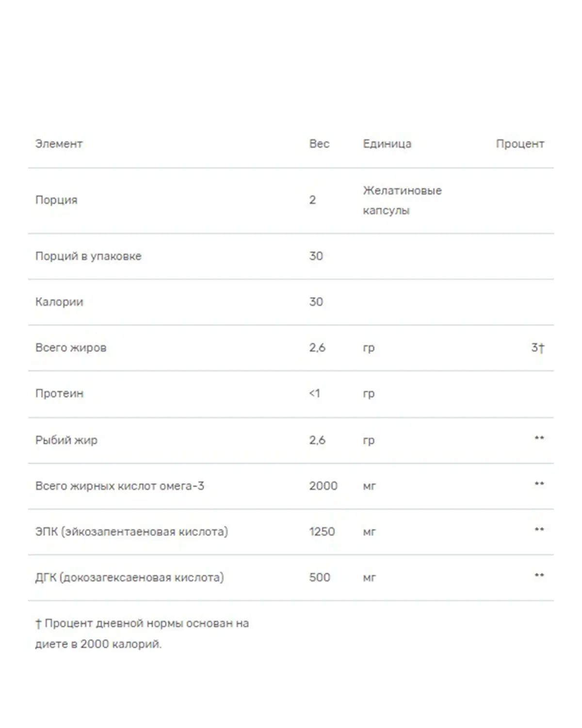Select the "Единица" column header
The height and width of the screenshot is (728, 582).
[x=387, y=144]
